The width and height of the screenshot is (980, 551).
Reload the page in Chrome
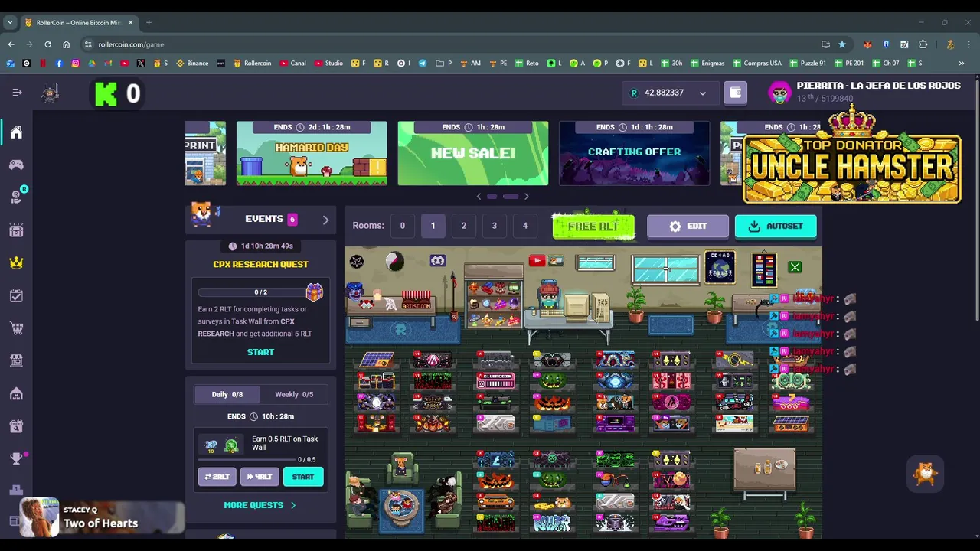point(47,44)
